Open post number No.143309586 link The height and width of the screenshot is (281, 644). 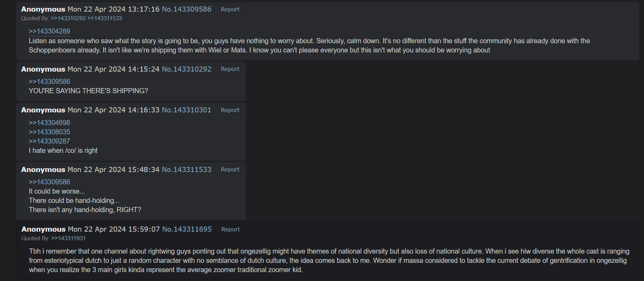click(186, 9)
